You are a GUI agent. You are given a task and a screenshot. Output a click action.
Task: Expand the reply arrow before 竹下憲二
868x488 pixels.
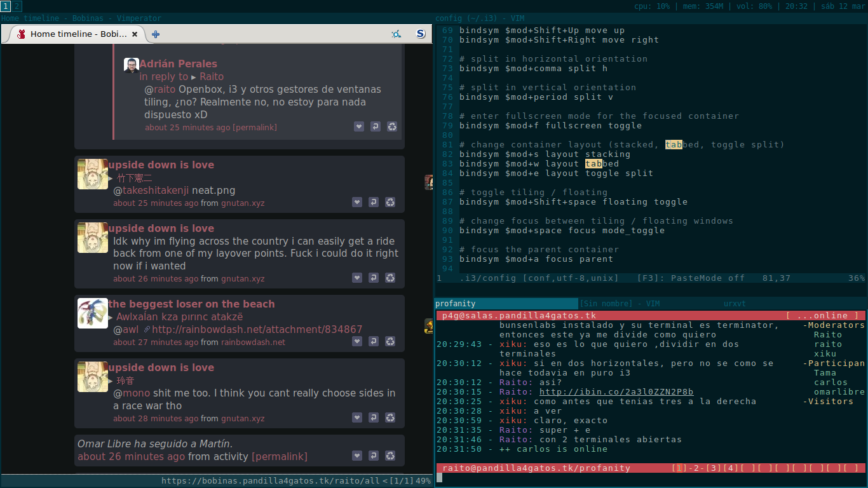click(111, 178)
